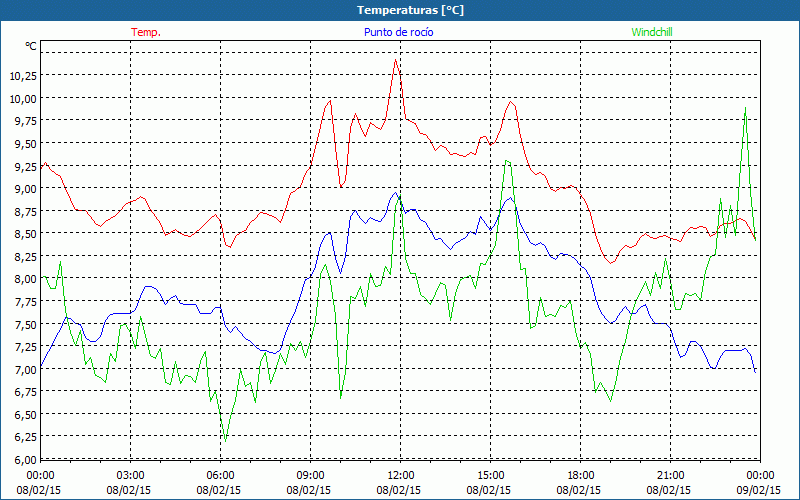
Task: Select the green Windchill legend label
Action: [652, 32]
